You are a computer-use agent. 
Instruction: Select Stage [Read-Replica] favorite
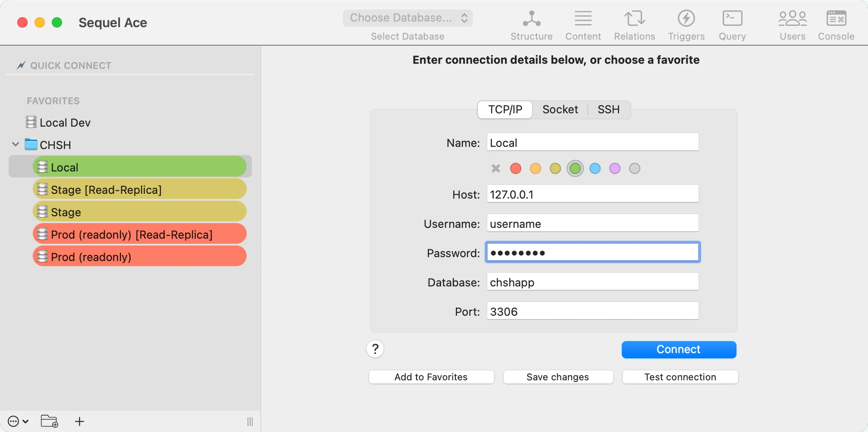139,189
